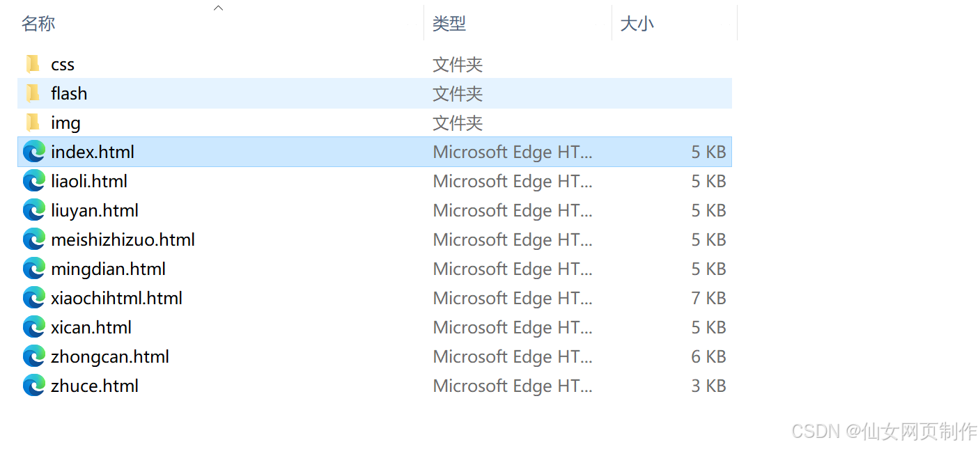Select the highlighted flash folder row
The width and height of the screenshot is (980, 449).
point(279,93)
